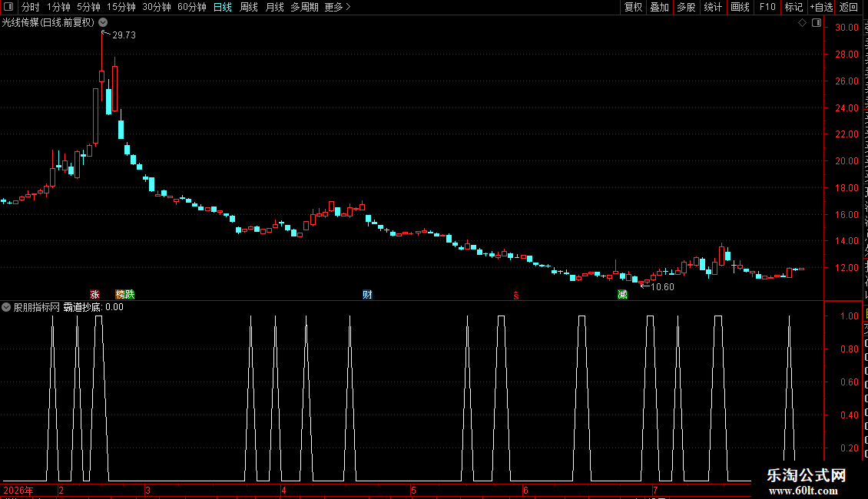The image size is (868, 499).
Task: Click the 叠加 overlay button
Action: [659, 7]
